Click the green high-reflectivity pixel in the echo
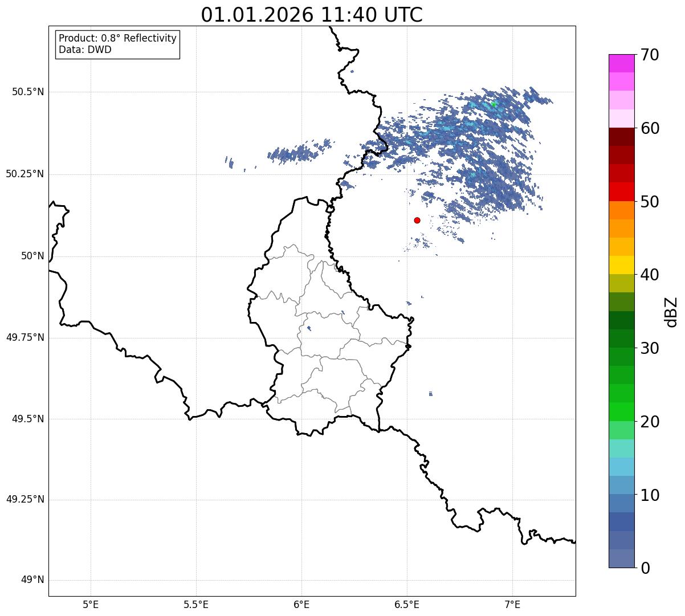Viewport: 685px width, 616px height. pyautogui.click(x=494, y=104)
